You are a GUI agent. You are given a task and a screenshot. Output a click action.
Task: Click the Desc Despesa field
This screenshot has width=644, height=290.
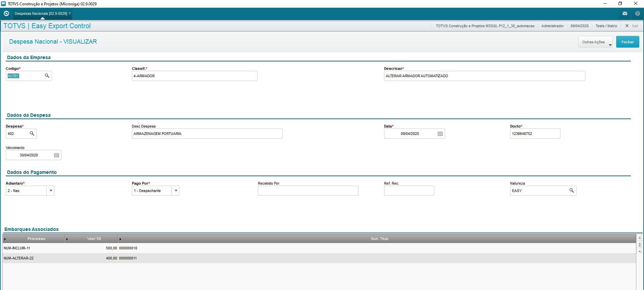coord(207,134)
